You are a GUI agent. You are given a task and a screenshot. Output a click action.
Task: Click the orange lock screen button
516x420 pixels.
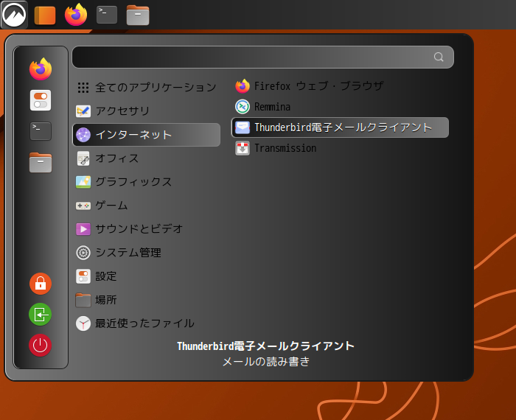coord(41,284)
